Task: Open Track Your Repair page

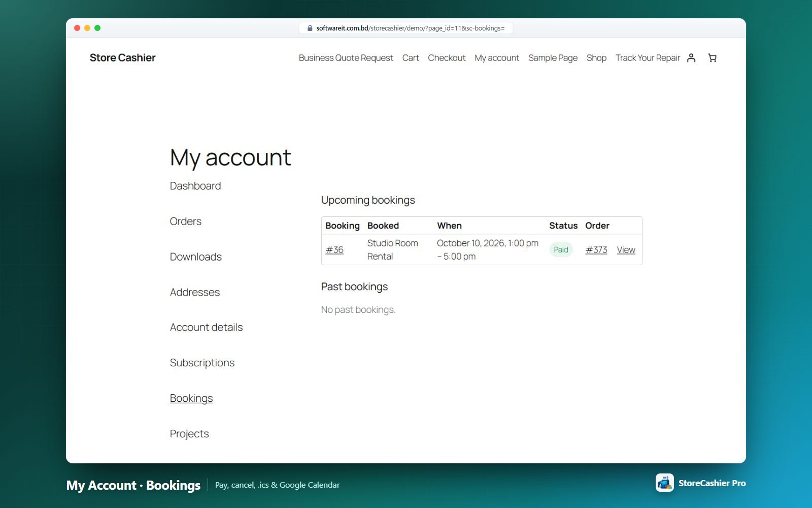Action: point(648,58)
